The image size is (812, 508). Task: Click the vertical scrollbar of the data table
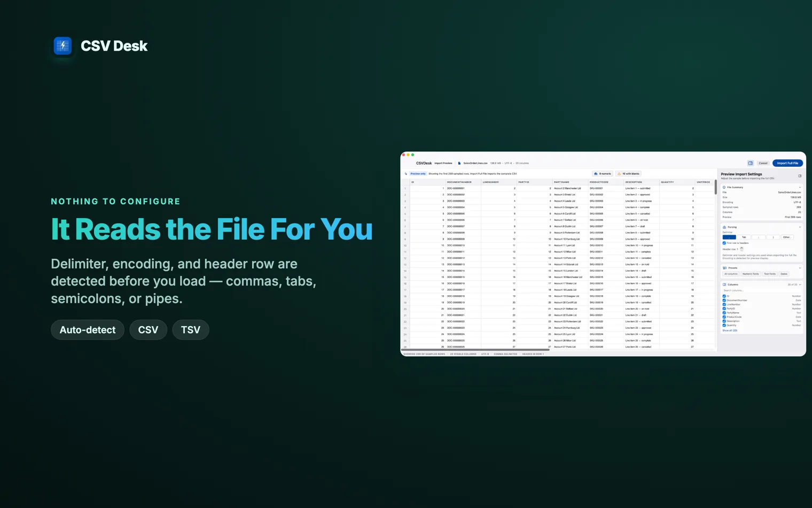tap(715, 187)
